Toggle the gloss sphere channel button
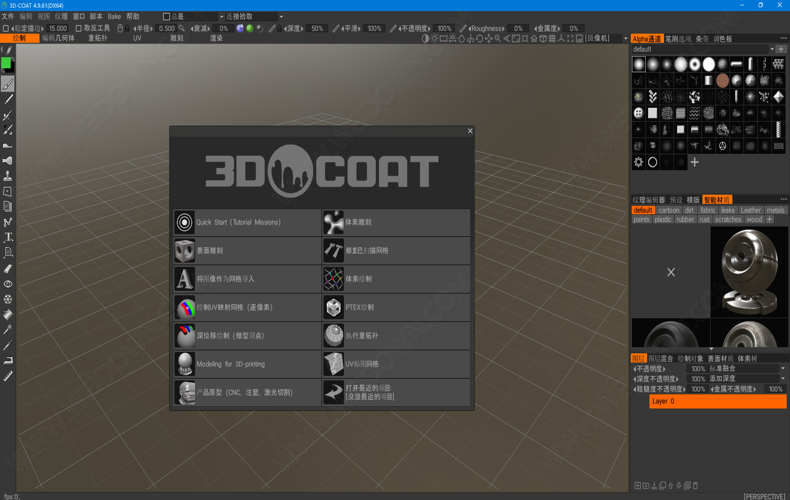Viewport: 790px width, 500px height. [x=259, y=28]
